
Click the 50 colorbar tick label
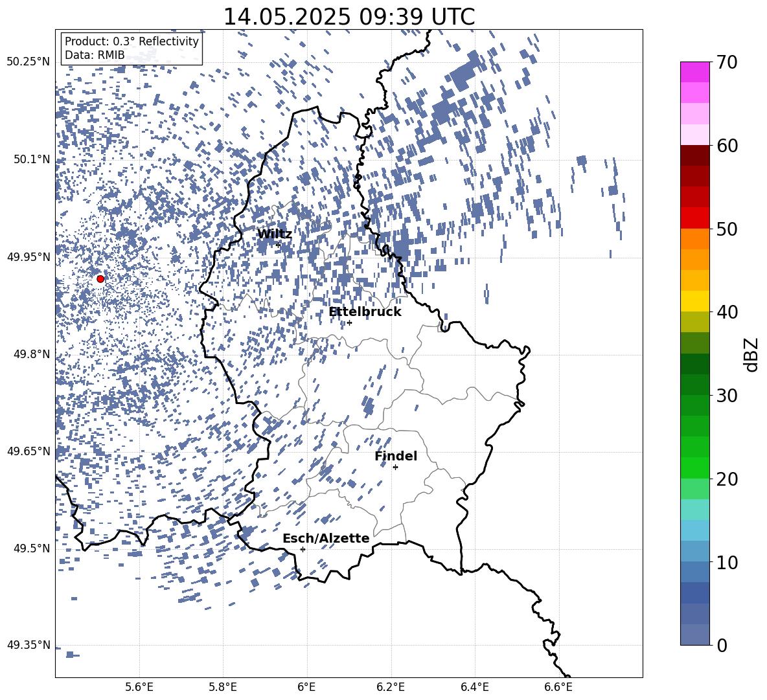(x=727, y=229)
